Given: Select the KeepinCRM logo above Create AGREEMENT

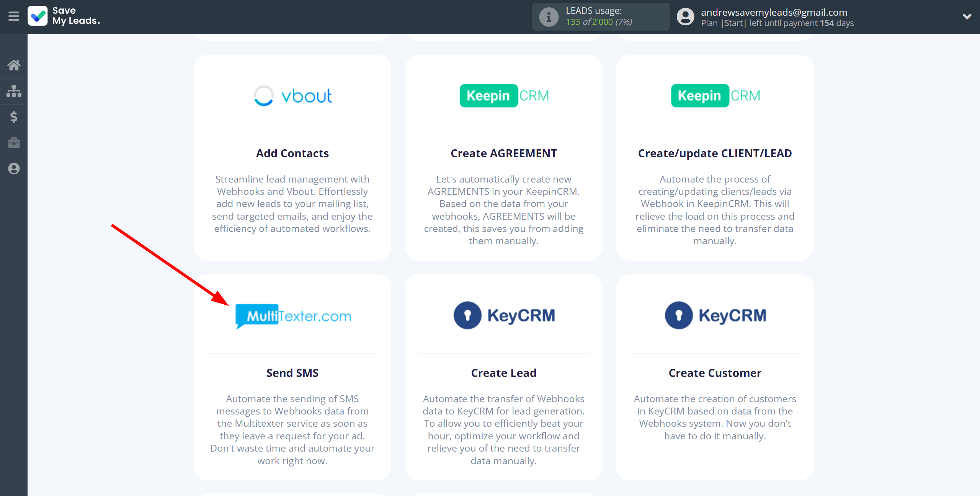Looking at the screenshot, I should coord(504,96).
